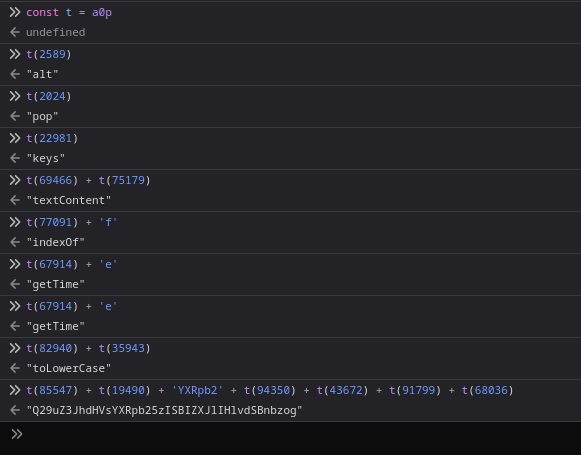This screenshot has height=455, width=581.
Task: Click the t(35943) call in the expression
Action: (x=124, y=348)
